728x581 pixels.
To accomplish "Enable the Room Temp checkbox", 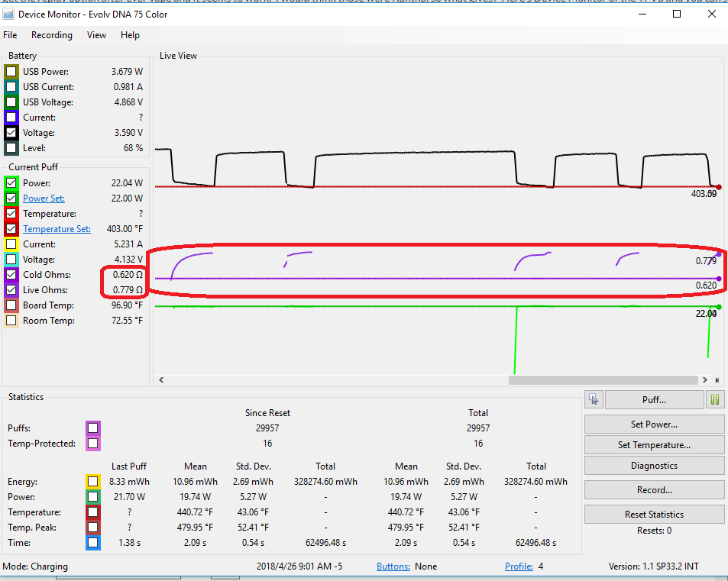I will (11, 321).
